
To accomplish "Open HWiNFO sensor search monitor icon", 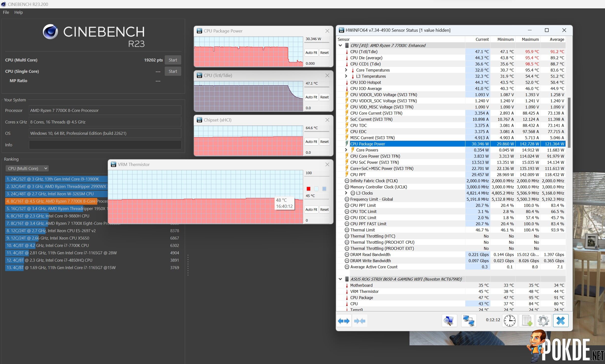I will click(x=449, y=321).
